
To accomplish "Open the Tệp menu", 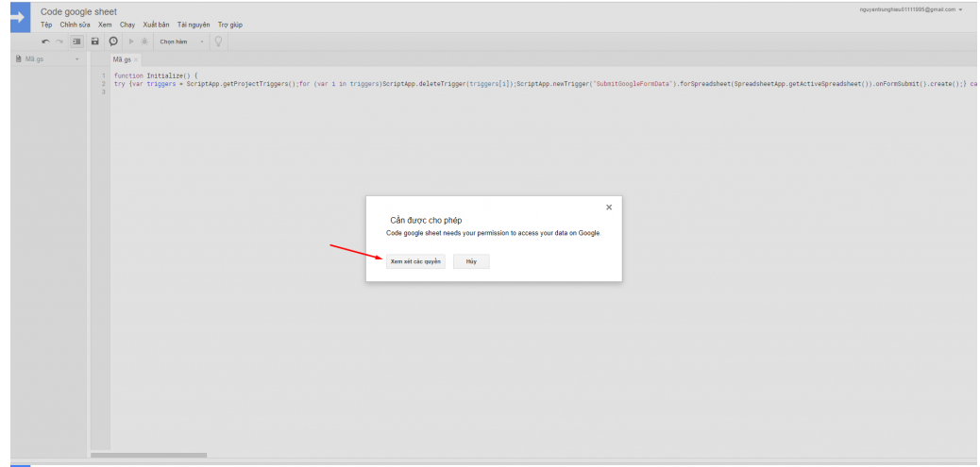I will pyautogui.click(x=46, y=25).
